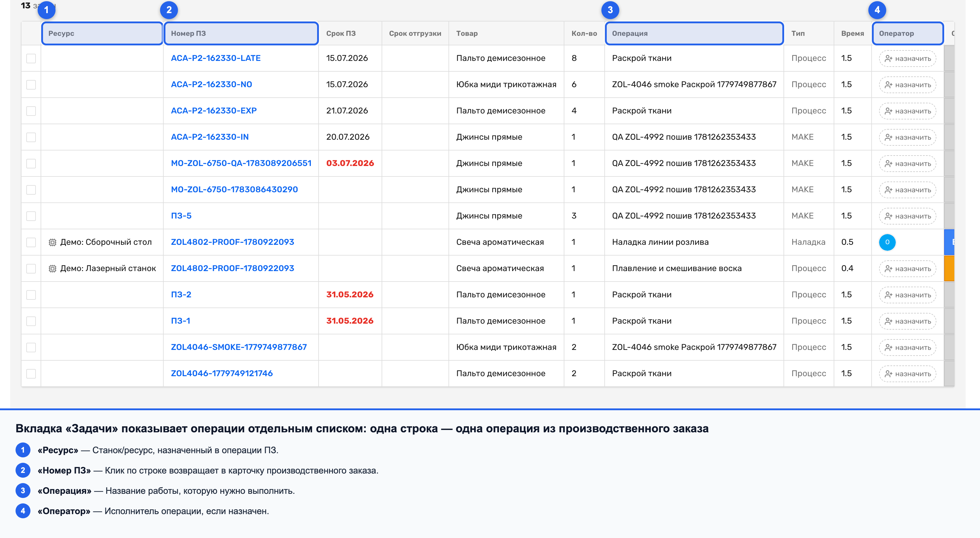Open order MO-ZOL-6750-QA-1783089206551
The image size is (980, 538).
(241, 163)
